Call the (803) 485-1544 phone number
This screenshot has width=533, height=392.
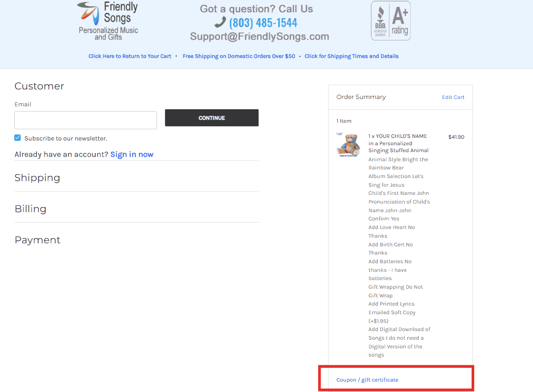(263, 22)
